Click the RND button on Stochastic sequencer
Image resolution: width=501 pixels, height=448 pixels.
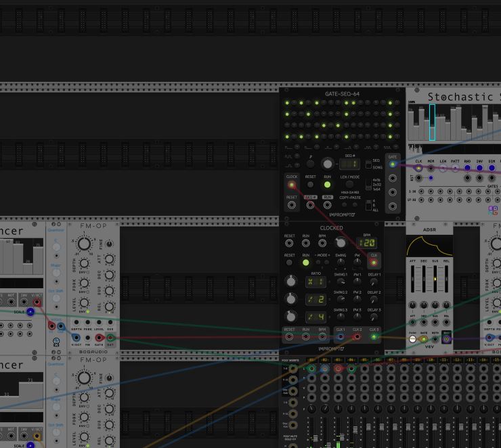467,168
